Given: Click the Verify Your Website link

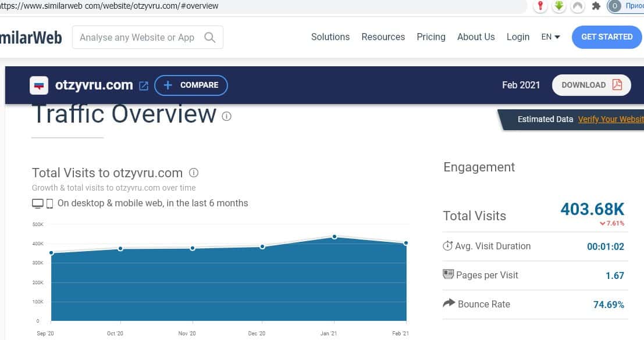Looking at the screenshot, I should click(x=611, y=119).
